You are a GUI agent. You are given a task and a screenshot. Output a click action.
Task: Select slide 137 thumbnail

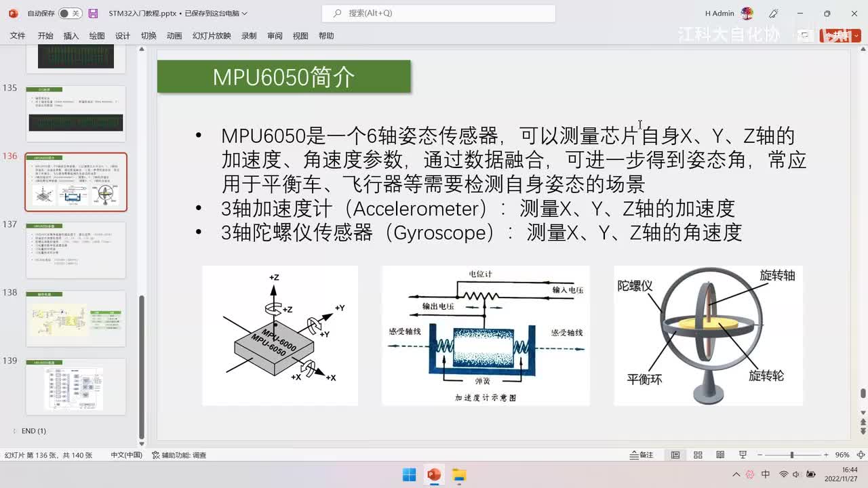coord(76,250)
